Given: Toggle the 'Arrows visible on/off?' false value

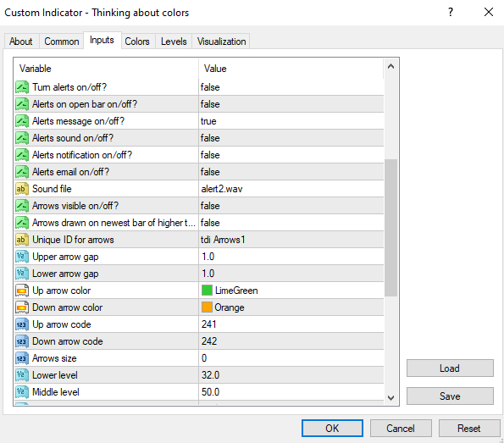Looking at the screenshot, I should (291, 206).
